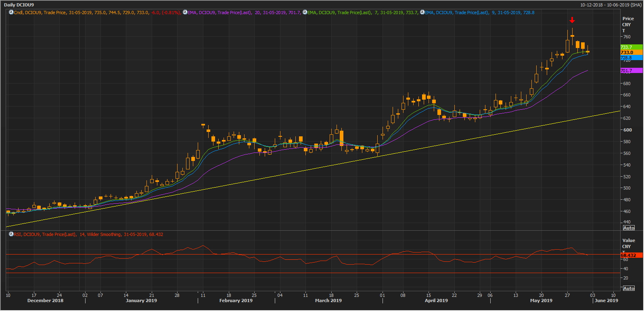Click the -6.0 (-0.81%) change value
644x311 pixels.
click(165, 13)
